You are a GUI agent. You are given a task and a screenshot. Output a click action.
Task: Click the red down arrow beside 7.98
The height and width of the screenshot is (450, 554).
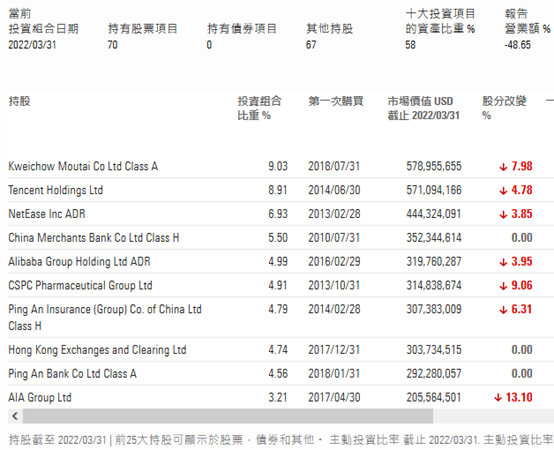[x=503, y=167]
